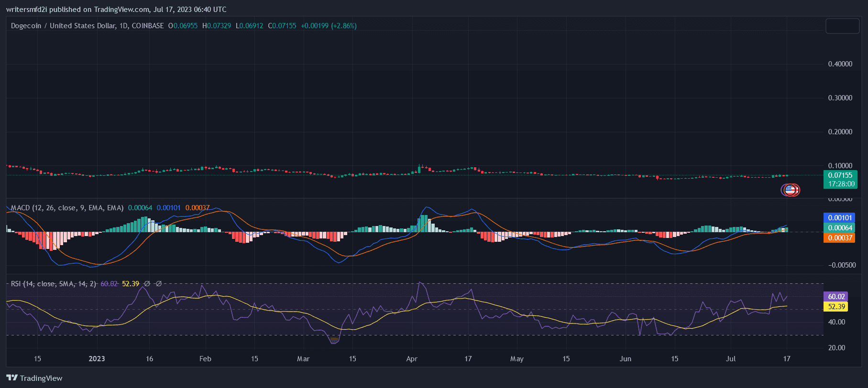
Task: Click the Jun label on the time axis
Action: pyautogui.click(x=626, y=359)
